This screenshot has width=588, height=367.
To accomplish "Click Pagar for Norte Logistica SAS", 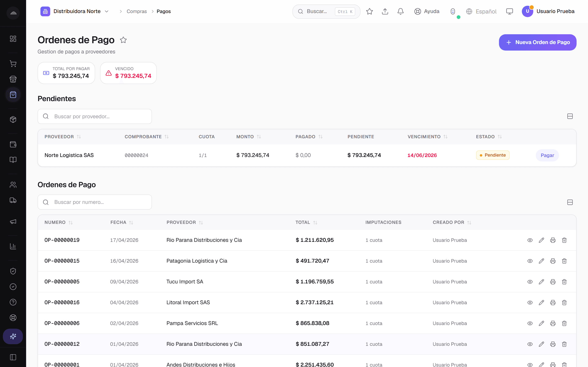I will [x=547, y=155].
